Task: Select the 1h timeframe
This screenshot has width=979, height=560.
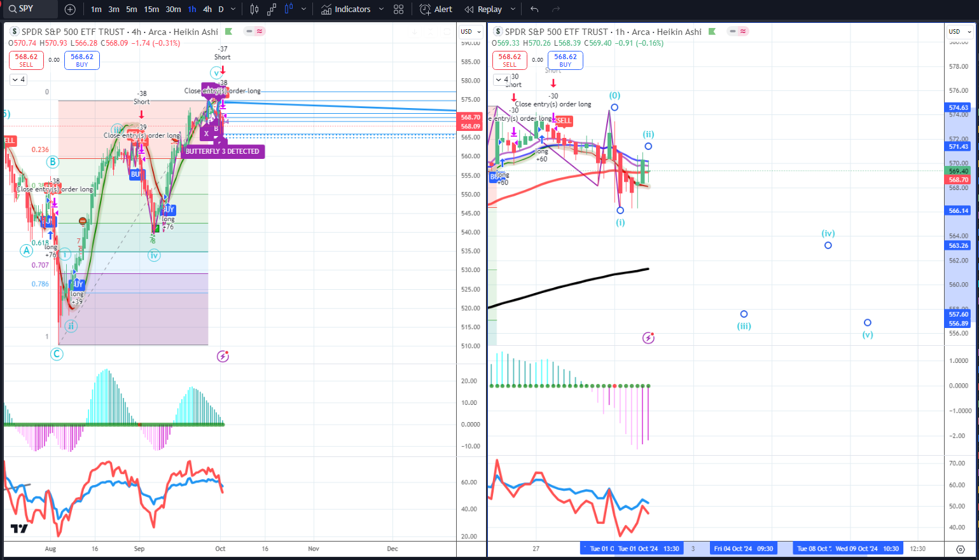Action: point(192,10)
